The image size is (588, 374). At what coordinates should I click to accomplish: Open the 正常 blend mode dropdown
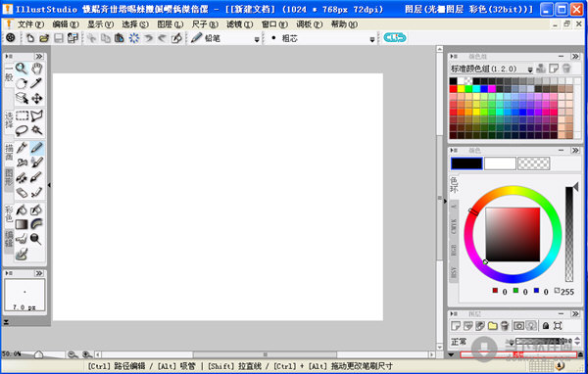tap(511, 342)
